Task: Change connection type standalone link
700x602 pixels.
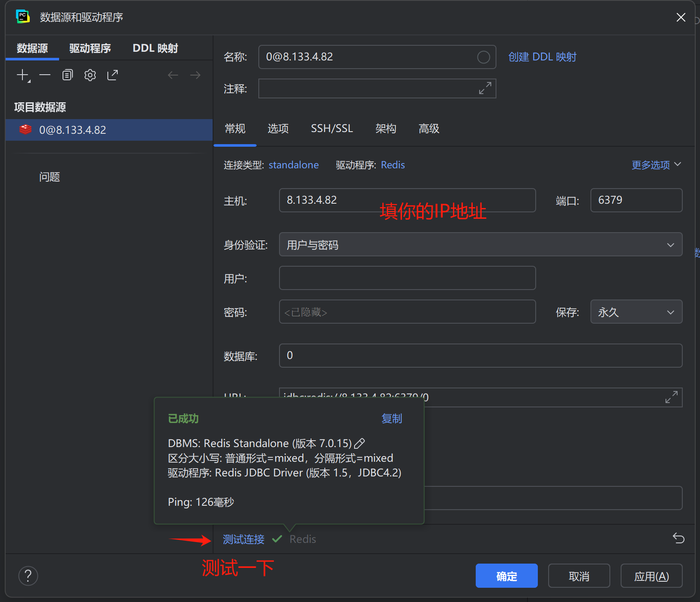Action: (x=294, y=165)
